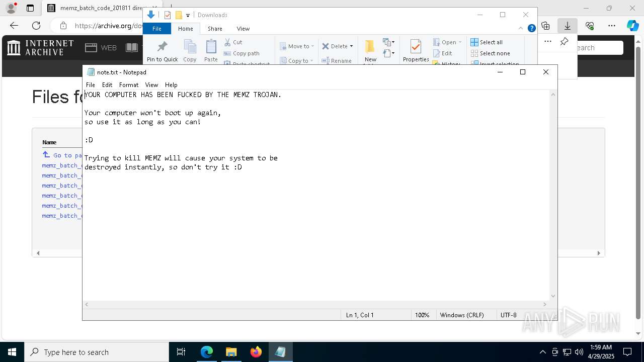Viewport: 644px width, 362px height.
Task: Click Edit in the Explorer ribbon
Action: (x=442, y=53)
